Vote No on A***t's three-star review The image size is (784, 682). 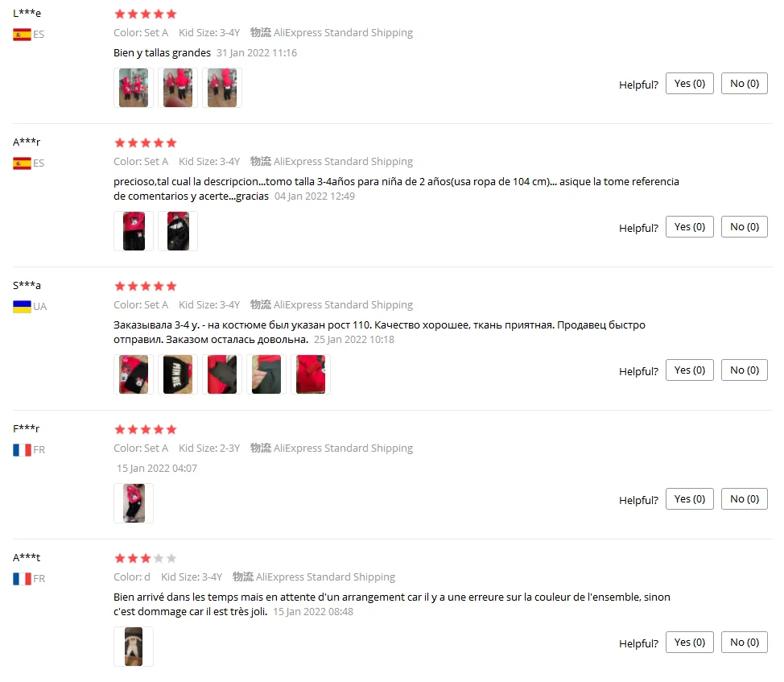pos(744,642)
